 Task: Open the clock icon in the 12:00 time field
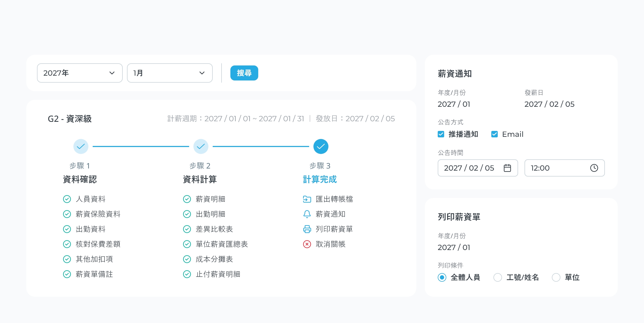coord(594,168)
